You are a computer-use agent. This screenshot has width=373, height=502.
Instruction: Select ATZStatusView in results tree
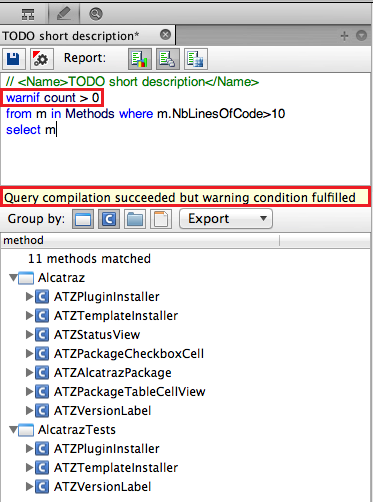click(x=97, y=335)
